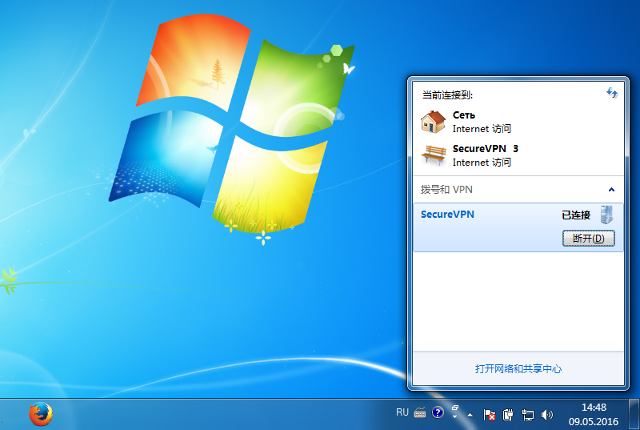Collapse the 拨号和 VPN section
Screen dimensions: 640x430
[x=611, y=189]
